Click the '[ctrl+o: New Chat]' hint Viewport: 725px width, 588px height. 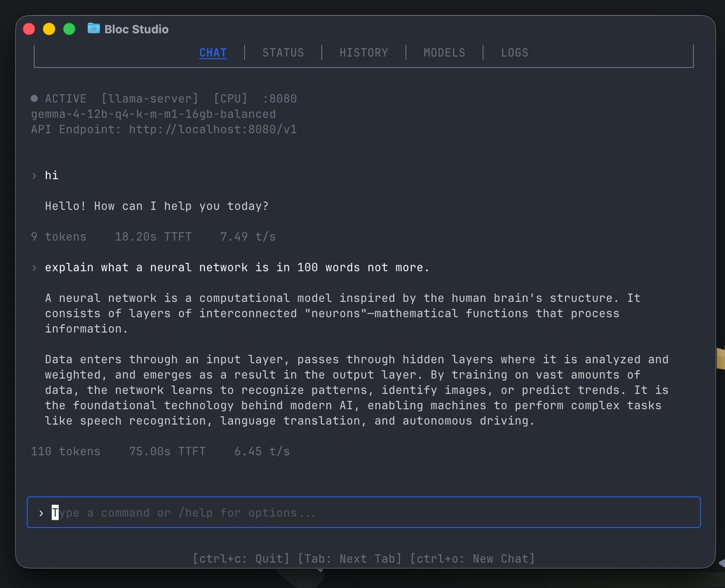[472, 558]
